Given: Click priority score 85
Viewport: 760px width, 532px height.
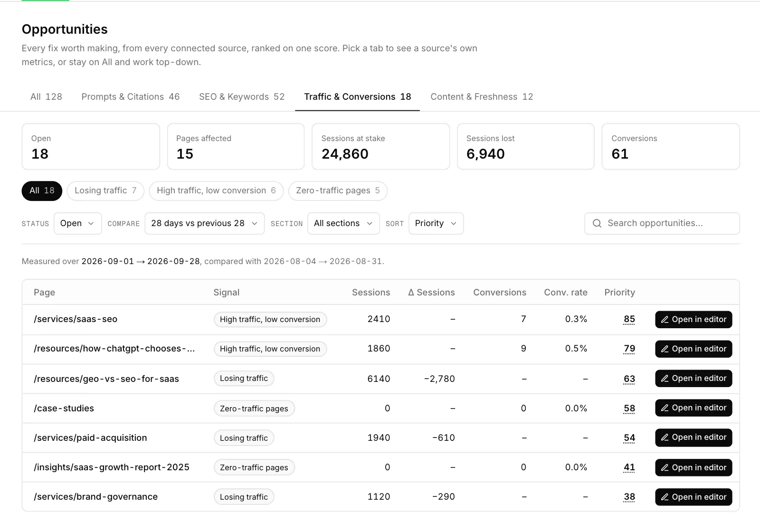Looking at the screenshot, I should point(629,319).
